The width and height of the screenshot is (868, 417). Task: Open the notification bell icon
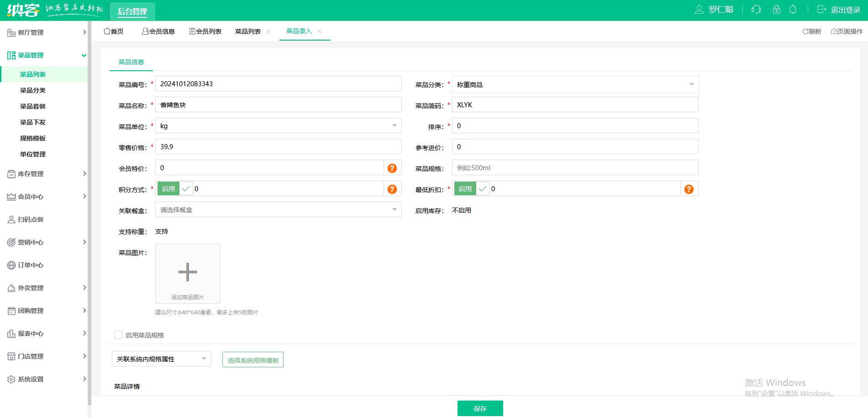[x=793, y=10]
